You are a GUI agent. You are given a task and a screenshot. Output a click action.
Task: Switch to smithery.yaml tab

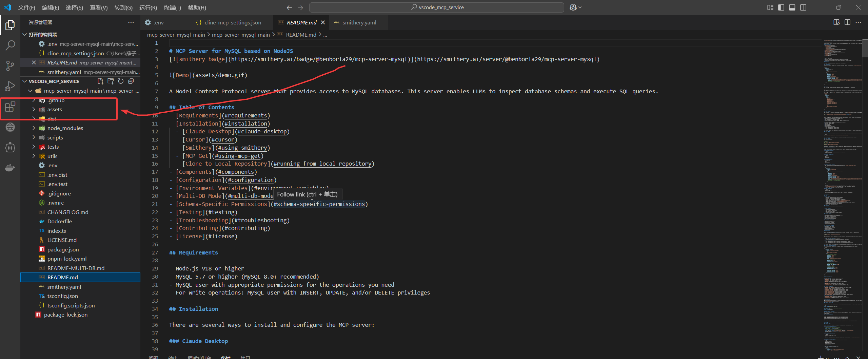pos(359,22)
